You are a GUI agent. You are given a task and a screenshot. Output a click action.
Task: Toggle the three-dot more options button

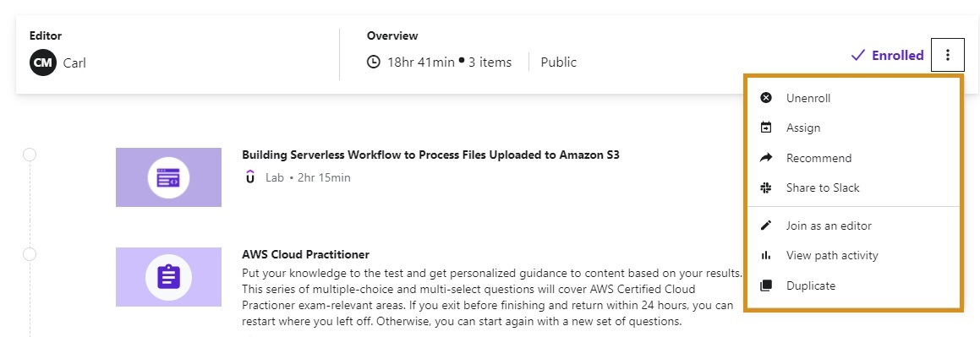point(948,55)
